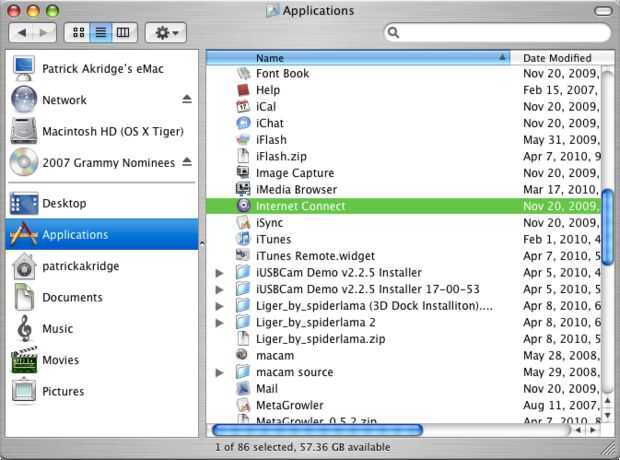Select the Font Book application icon
The image size is (620, 460).
point(244,73)
